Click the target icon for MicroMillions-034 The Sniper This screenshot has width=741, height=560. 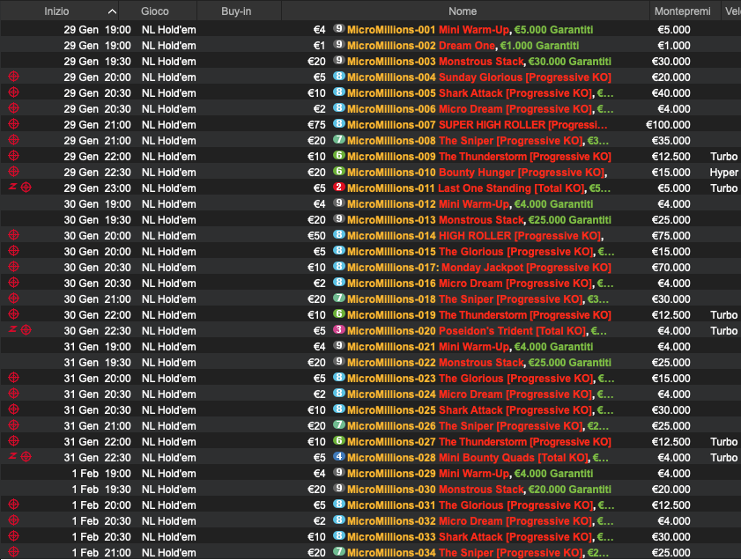pyautogui.click(x=14, y=552)
